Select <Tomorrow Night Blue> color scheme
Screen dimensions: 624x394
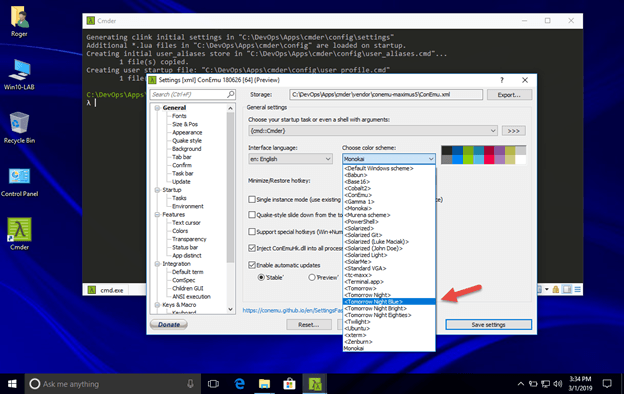[x=389, y=302]
